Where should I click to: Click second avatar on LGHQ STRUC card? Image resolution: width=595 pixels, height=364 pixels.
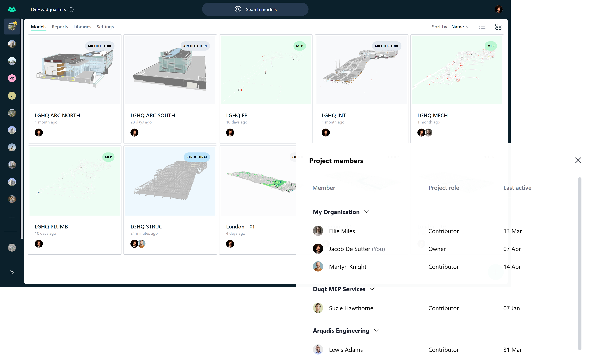pyautogui.click(x=142, y=244)
